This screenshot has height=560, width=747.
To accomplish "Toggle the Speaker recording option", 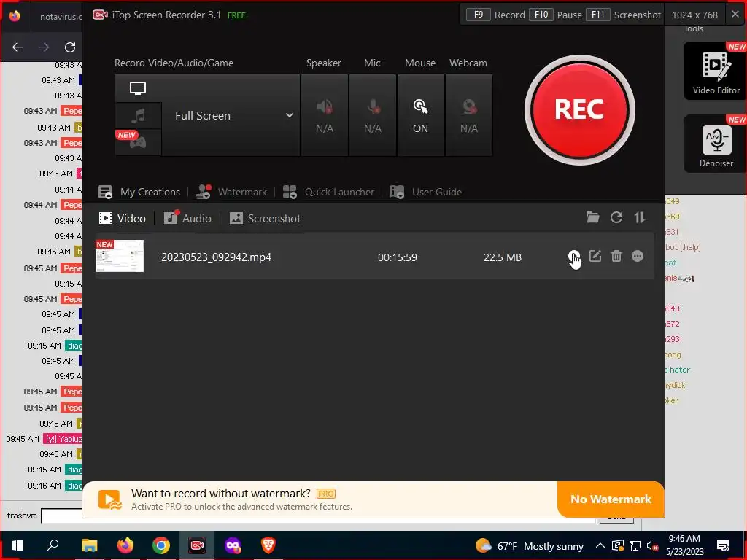I will tap(325, 115).
